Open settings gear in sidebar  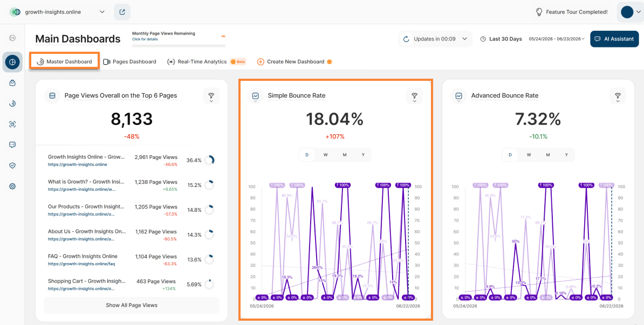tap(12, 186)
